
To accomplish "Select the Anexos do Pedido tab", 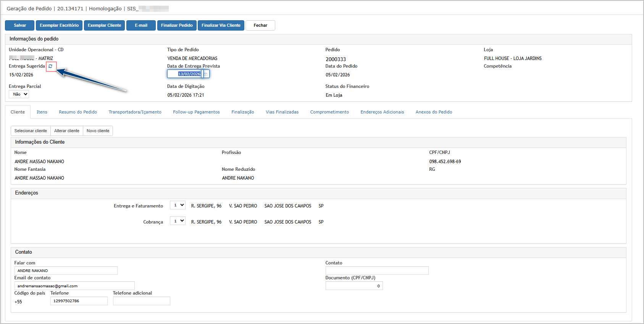I will [434, 112].
